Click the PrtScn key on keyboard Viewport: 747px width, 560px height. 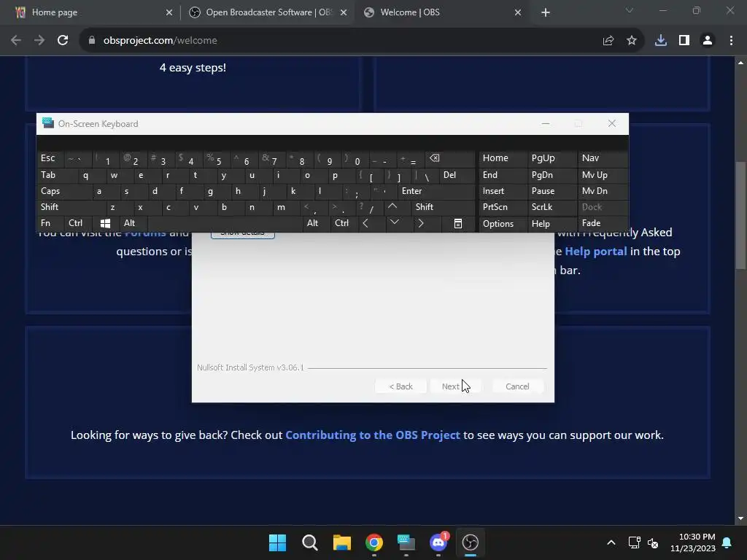click(x=503, y=206)
